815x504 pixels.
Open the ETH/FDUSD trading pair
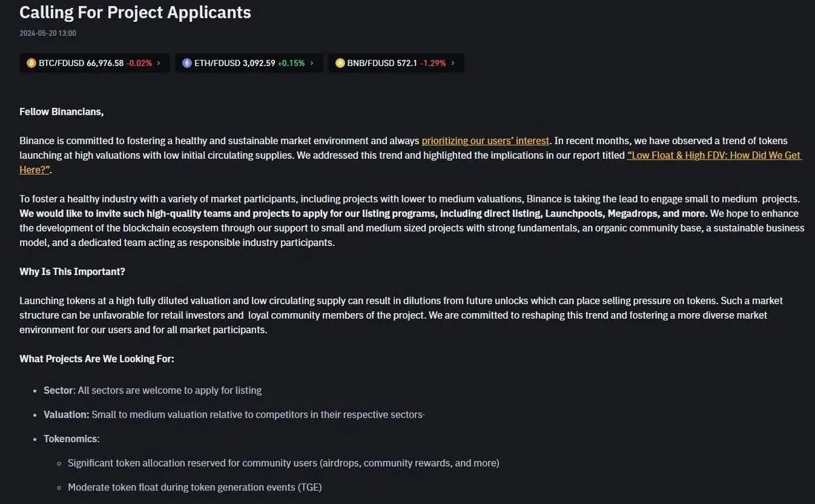click(217, 63)
